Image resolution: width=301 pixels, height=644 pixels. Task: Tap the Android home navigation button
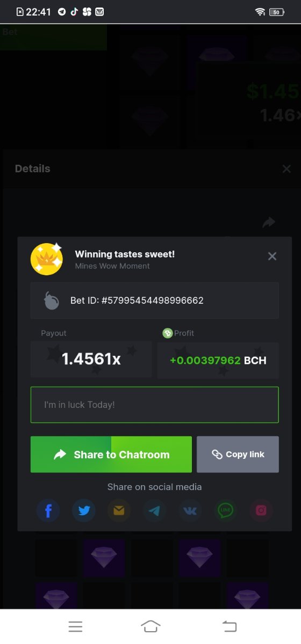[x=150, y=626]
